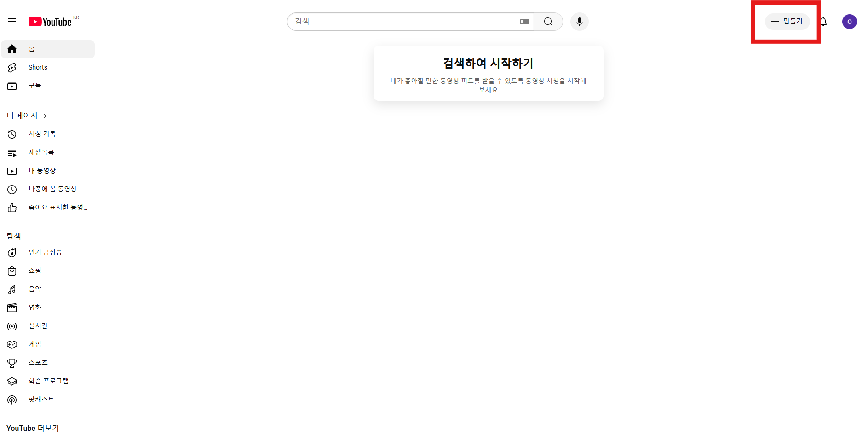
Task: Click the Home icon in sidebar
Action: (x=12, y=49)
